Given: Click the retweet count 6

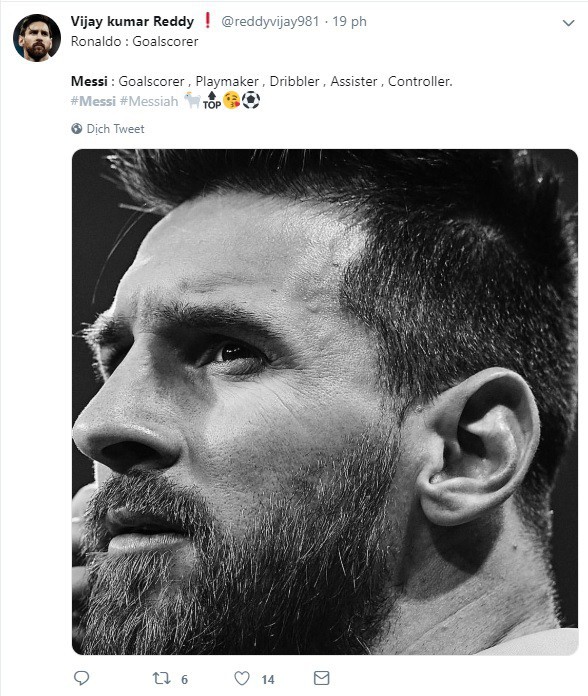Looking at the screenshot, I should [184, 679].
